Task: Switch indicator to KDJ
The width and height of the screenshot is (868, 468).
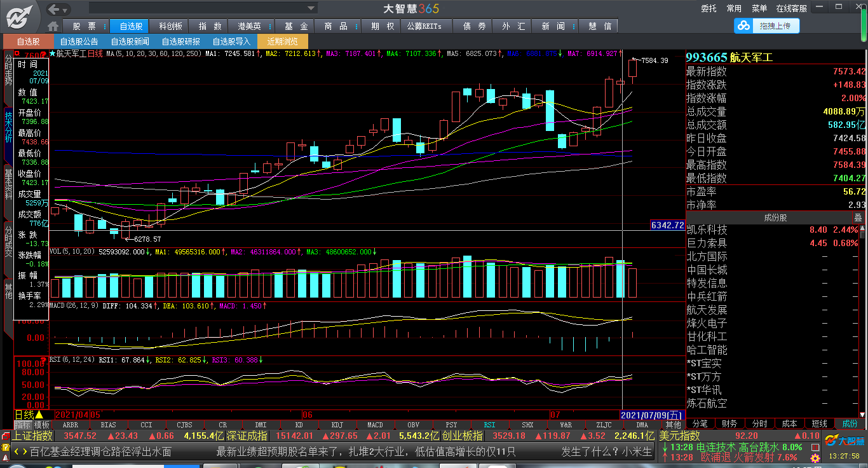Action: tap(337, 425)
